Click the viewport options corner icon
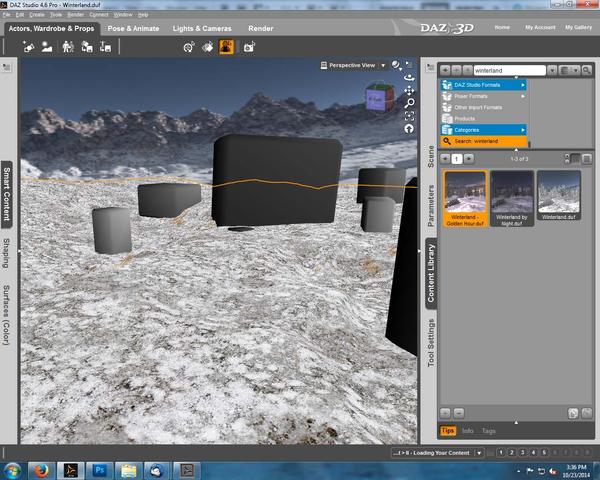Viewport: 600px width, 480px height. [409, 65]
